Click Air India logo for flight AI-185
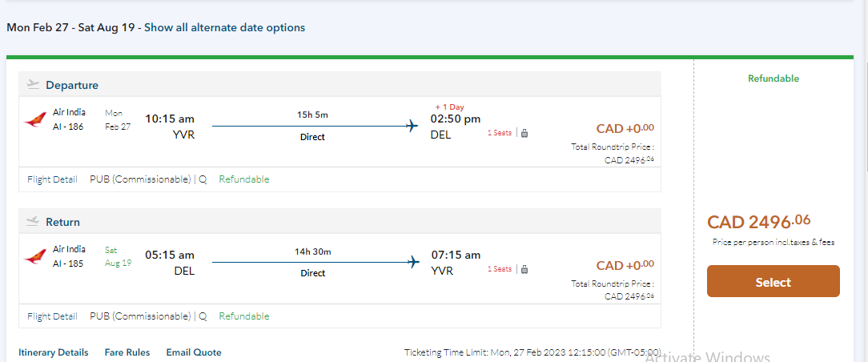Viewport: 868px width, 362px height. [x=35, y=256]
